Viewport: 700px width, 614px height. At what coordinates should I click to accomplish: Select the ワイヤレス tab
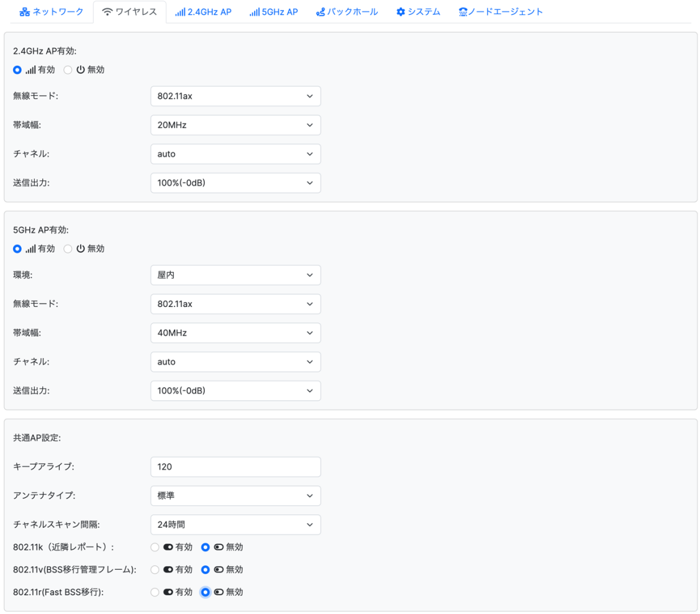tap(129, 12)
